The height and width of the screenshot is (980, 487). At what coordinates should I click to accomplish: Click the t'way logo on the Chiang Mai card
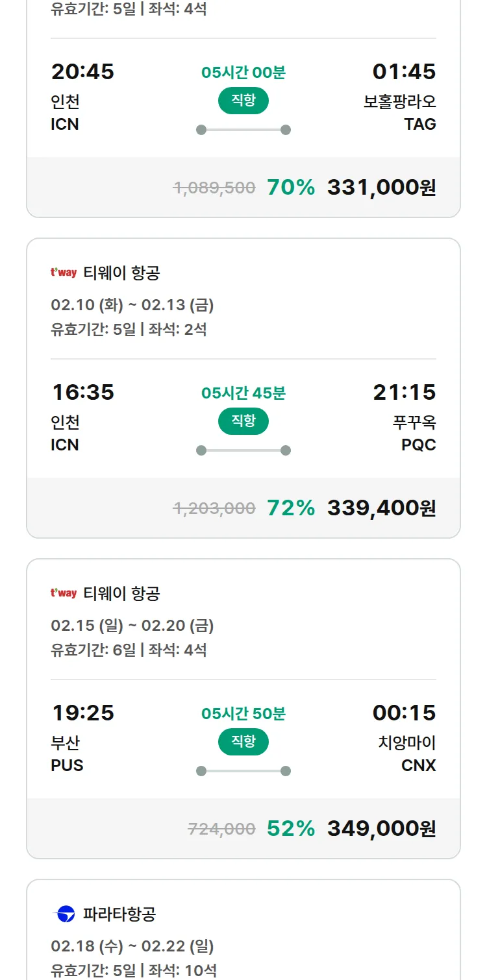[64, 593]
